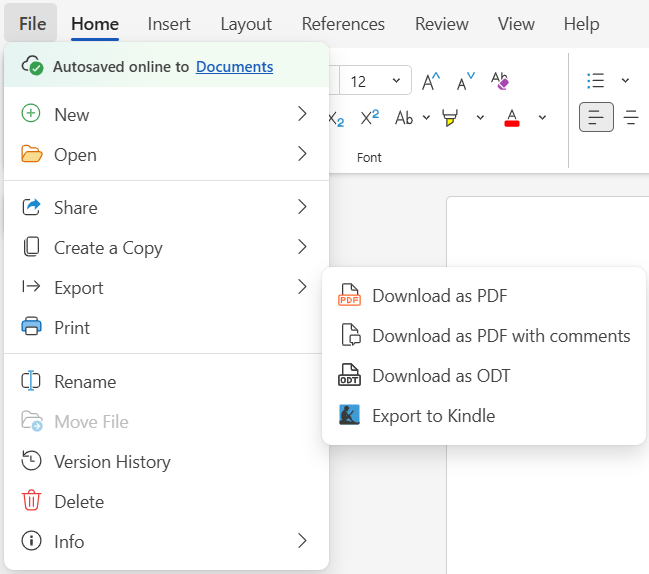Choose Download as ODT

(483, 375)
